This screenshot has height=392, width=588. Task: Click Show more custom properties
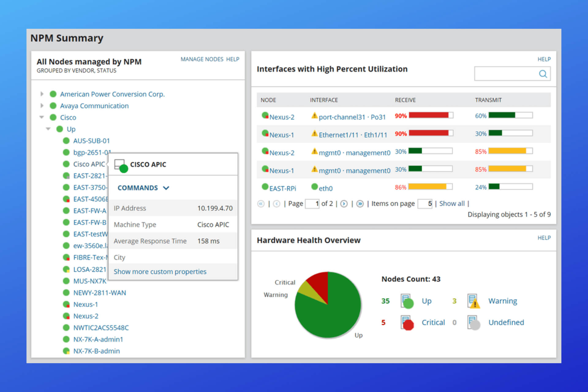click(x=160, y=272)
